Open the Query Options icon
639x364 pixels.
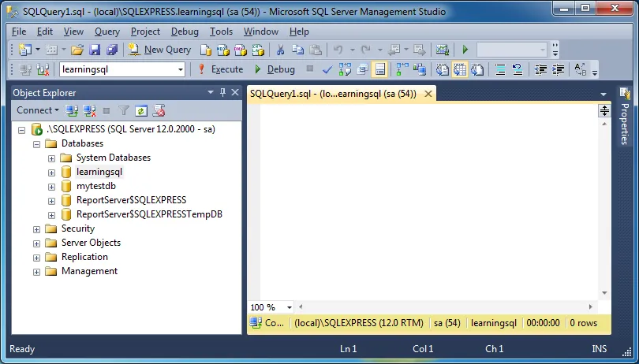click(x=362, y=69)
